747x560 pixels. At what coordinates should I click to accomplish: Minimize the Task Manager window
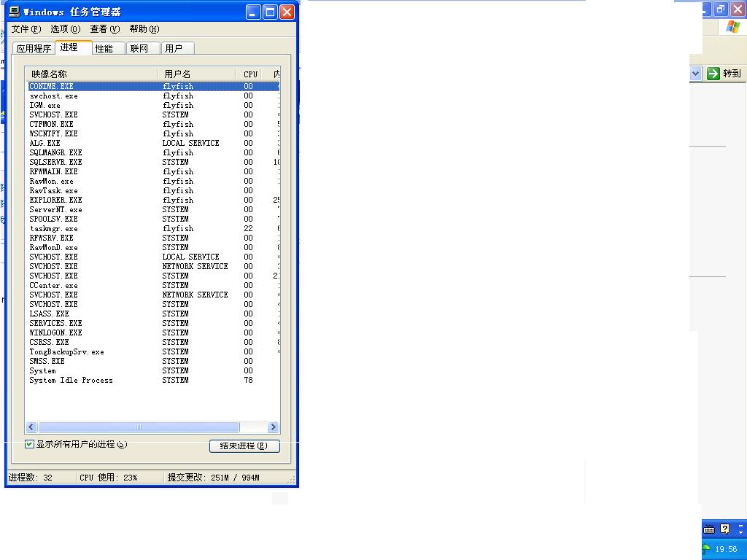(253, 12)
